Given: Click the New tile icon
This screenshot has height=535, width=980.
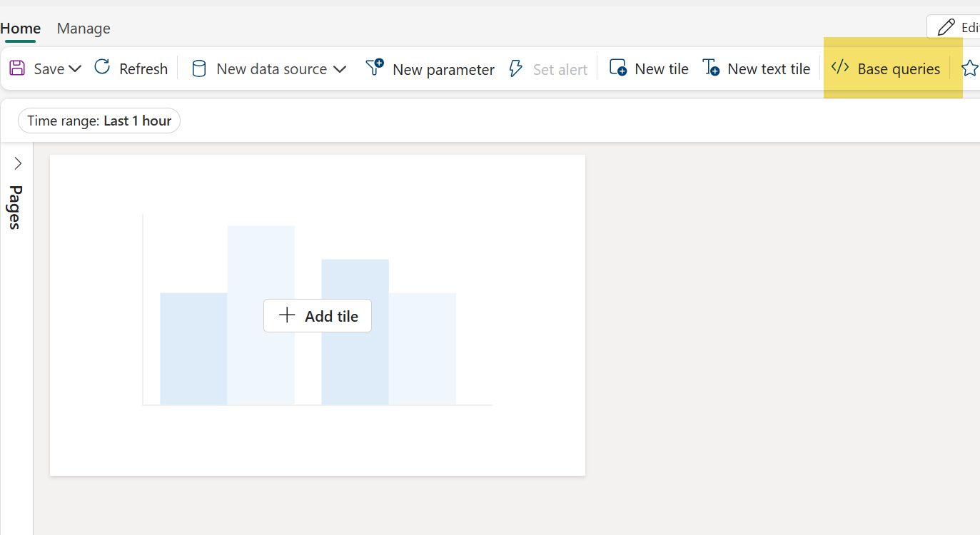Looking at the screenshot, I should click(x=617, y=68).
